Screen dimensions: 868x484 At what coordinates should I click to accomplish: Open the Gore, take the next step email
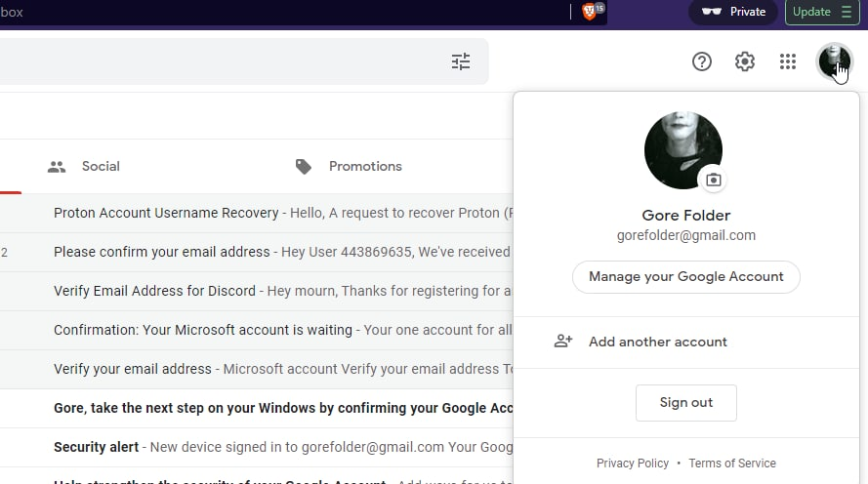257,408
